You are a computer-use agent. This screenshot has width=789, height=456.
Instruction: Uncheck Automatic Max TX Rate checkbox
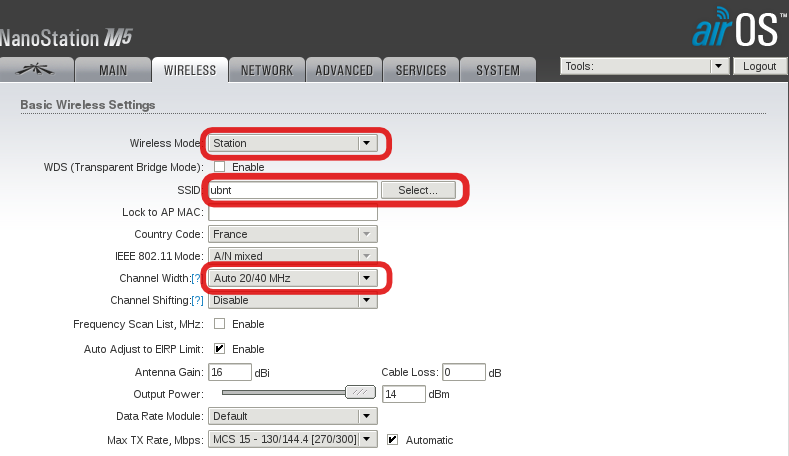coord(393,440)
